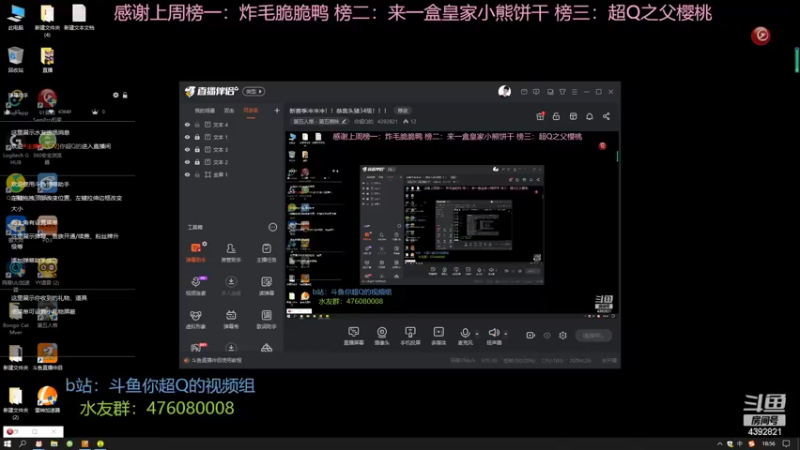Click the shirt skin icon in title bar
The image size is (800, 450).
[562, 92]
